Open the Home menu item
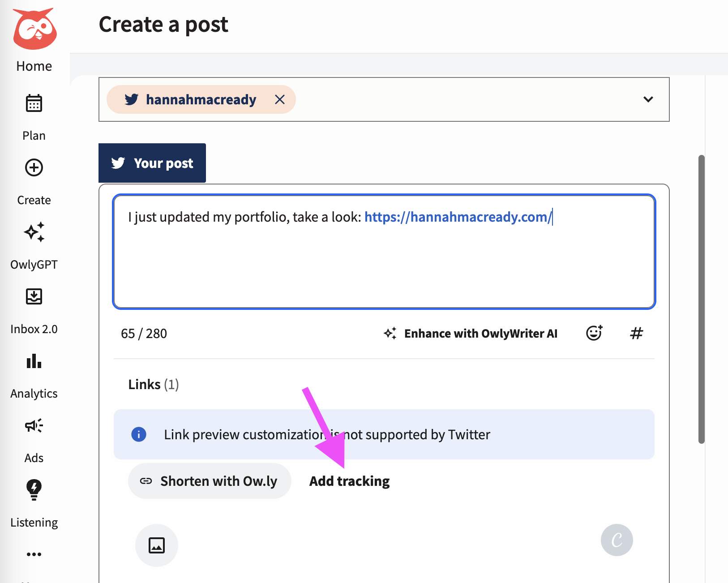This screenshot has width=728, height=583. [x=34, y=66]
